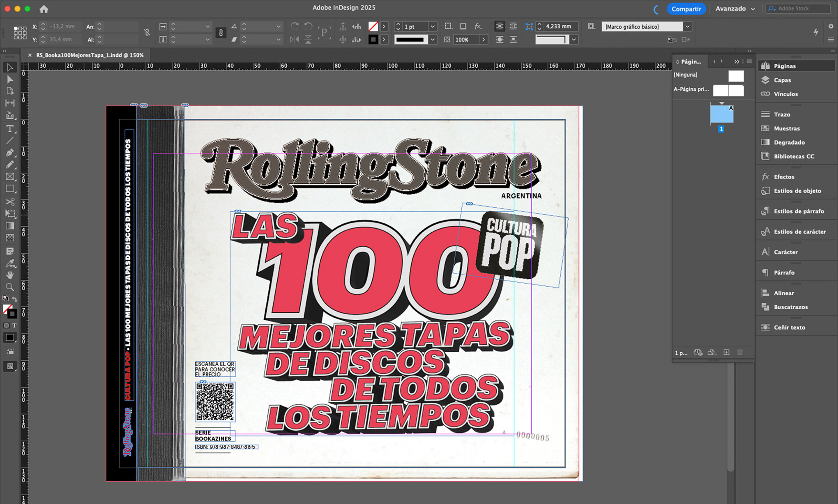Open the Estilos de párrafo panel
The image size is (838, 504).
pyautogui.click(x=798, y=211)
